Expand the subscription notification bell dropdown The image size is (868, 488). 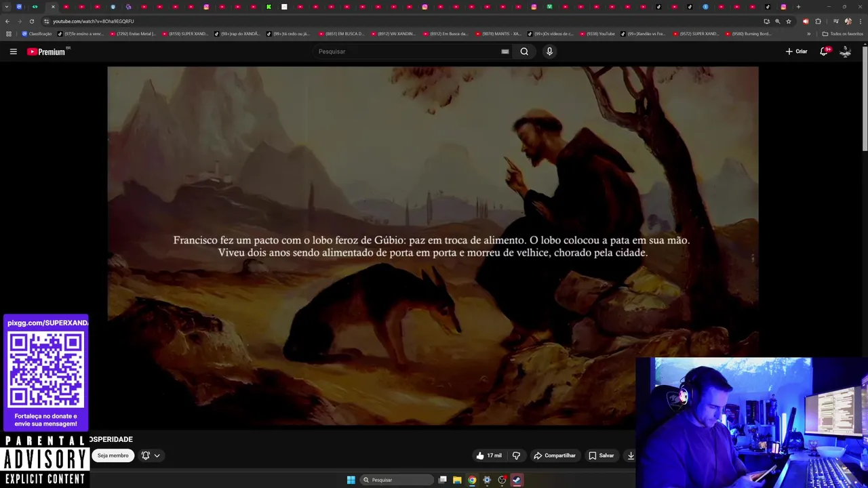[x=151, y=455]
